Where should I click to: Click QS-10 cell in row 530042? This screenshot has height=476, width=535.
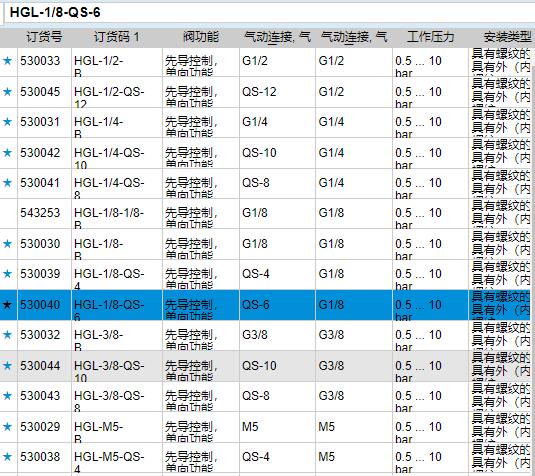pyautogui.click(x=259, y=153)
